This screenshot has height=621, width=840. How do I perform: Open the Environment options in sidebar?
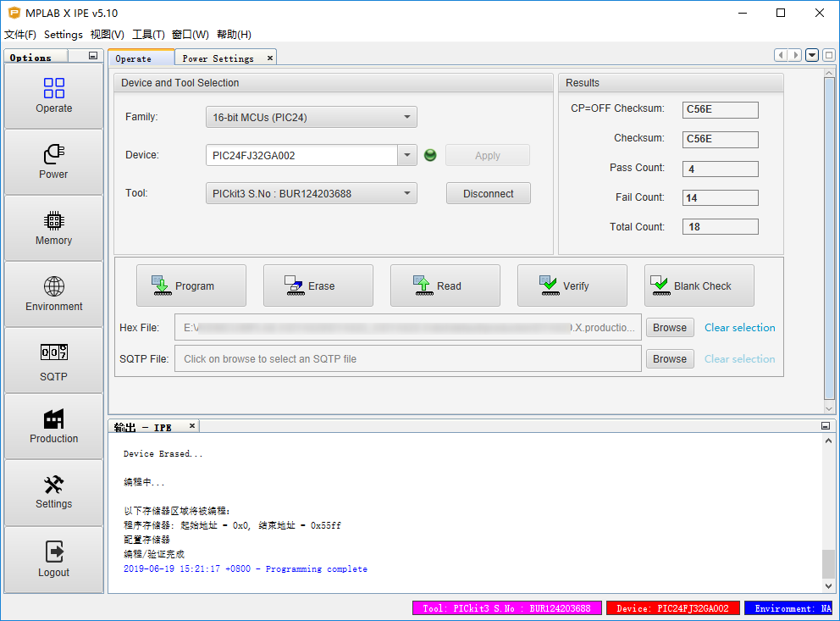[x=53, y=294]
